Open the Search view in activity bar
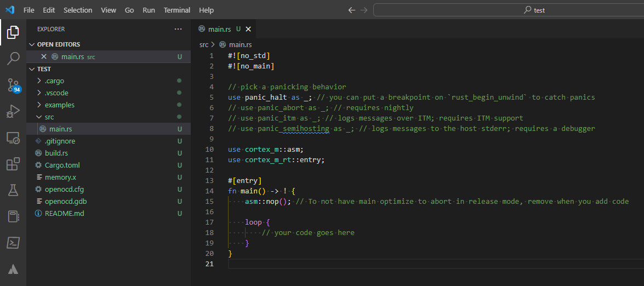 coord(13,58)
